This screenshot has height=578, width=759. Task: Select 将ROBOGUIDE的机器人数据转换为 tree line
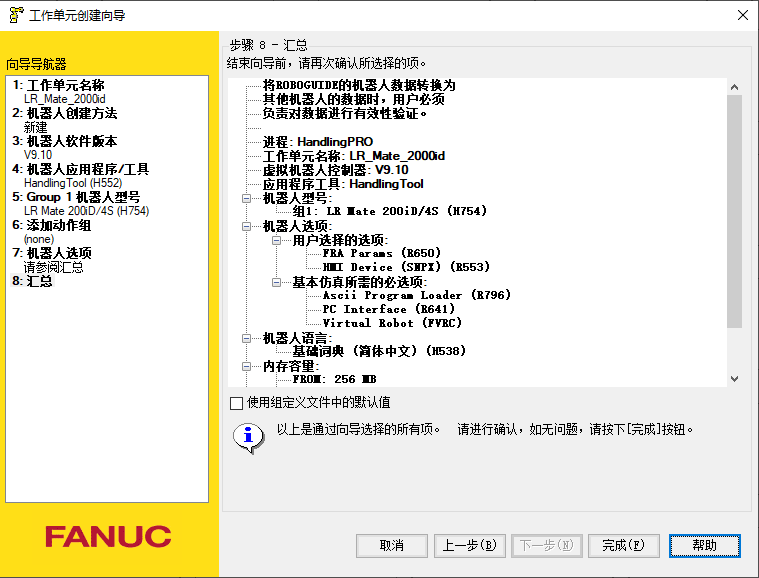(x=359, y=86)
